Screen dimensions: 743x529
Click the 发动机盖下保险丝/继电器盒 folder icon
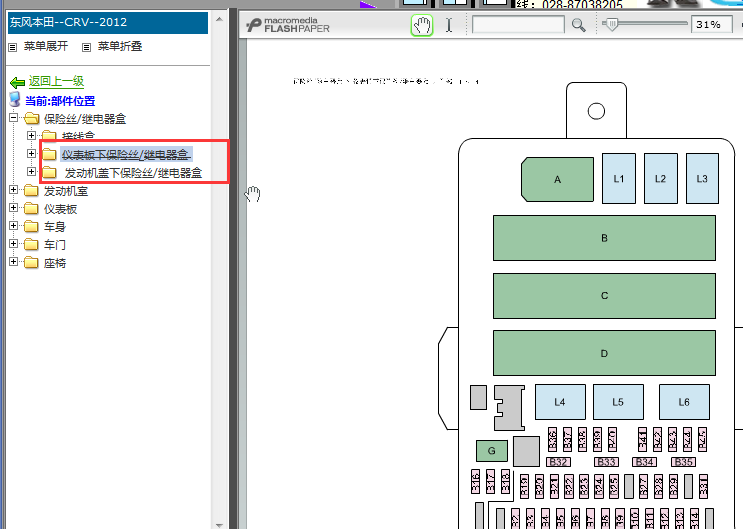(x=49, y=173)
